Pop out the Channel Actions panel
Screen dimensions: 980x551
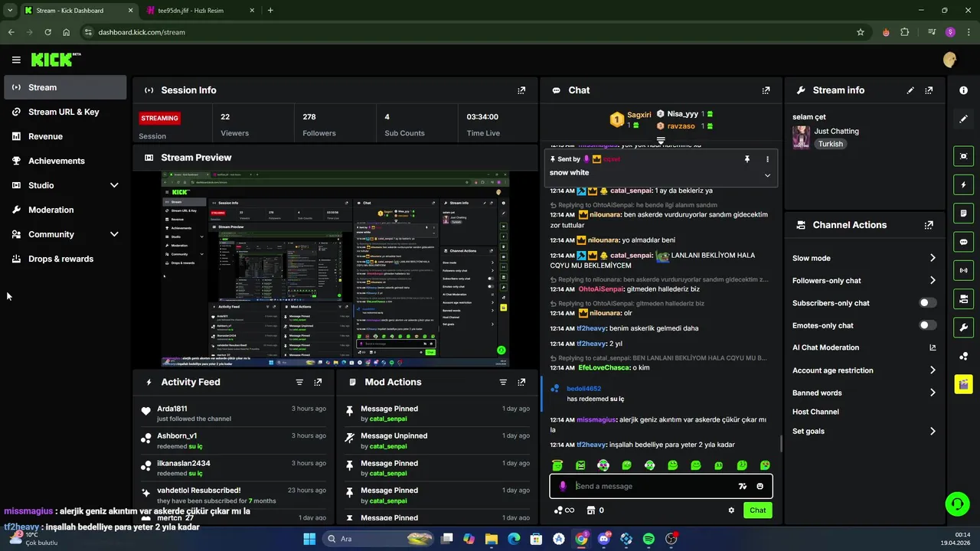click(x=929, y=225)
